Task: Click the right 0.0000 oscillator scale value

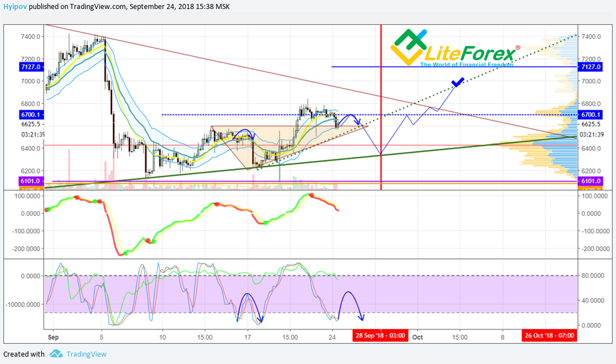Action: tap(591, 325)
